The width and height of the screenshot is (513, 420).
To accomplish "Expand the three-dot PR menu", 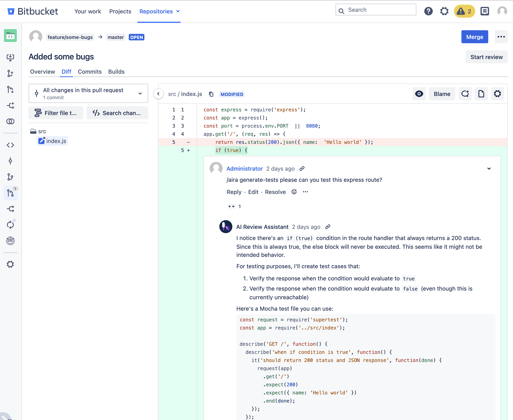I will pos(501,37).
